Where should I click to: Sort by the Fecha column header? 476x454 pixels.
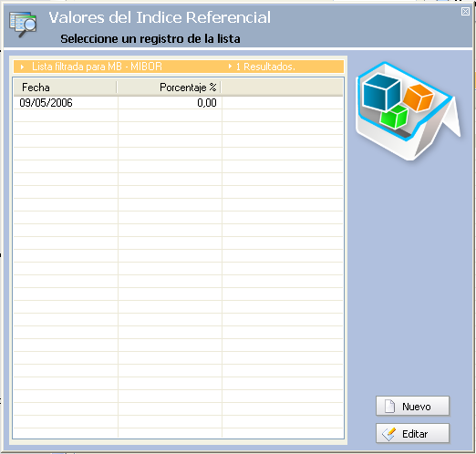coord(65,88)
